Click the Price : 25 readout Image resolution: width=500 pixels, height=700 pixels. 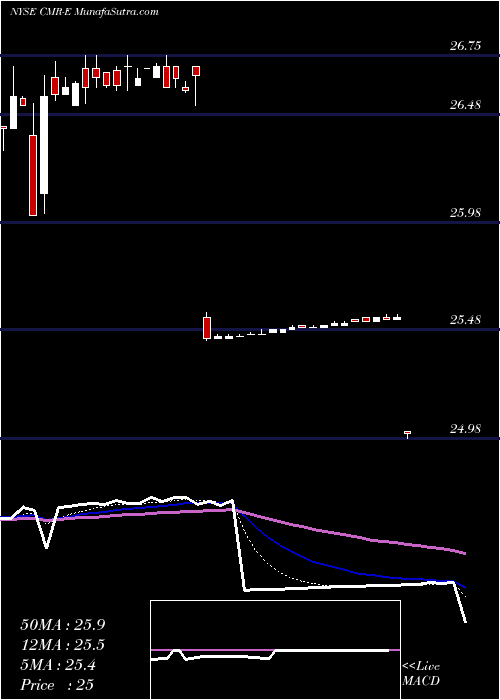tap(57, 684)
